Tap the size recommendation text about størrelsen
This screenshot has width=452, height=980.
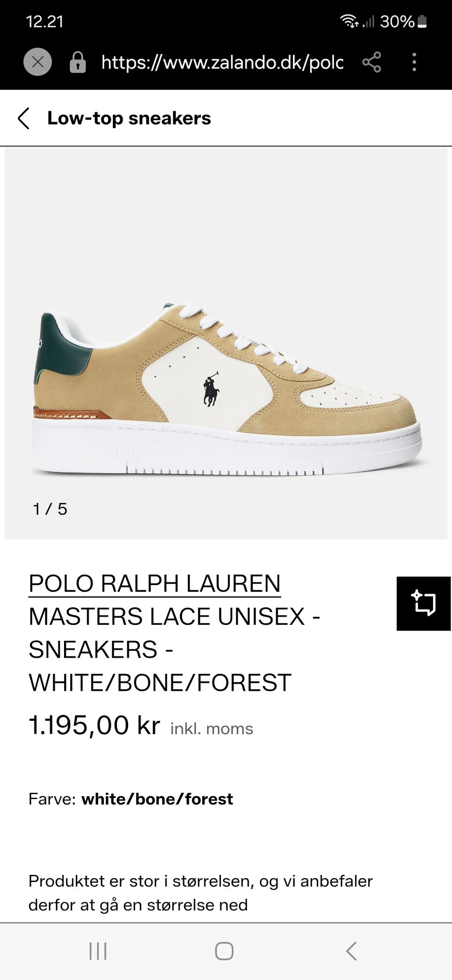tap(201, 893)
